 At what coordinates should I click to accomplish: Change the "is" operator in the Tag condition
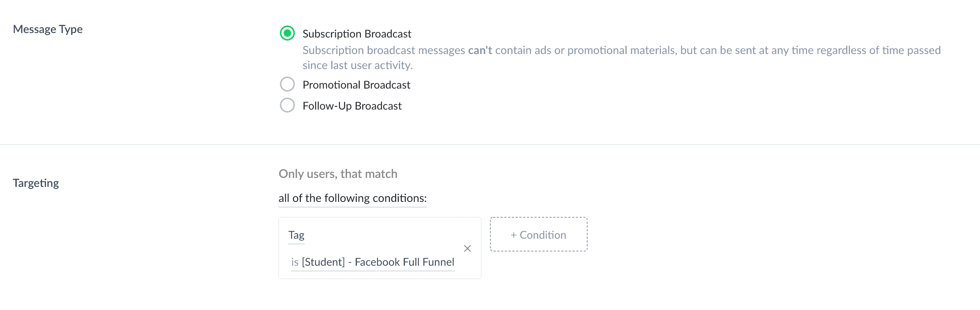tap(294, 262)
